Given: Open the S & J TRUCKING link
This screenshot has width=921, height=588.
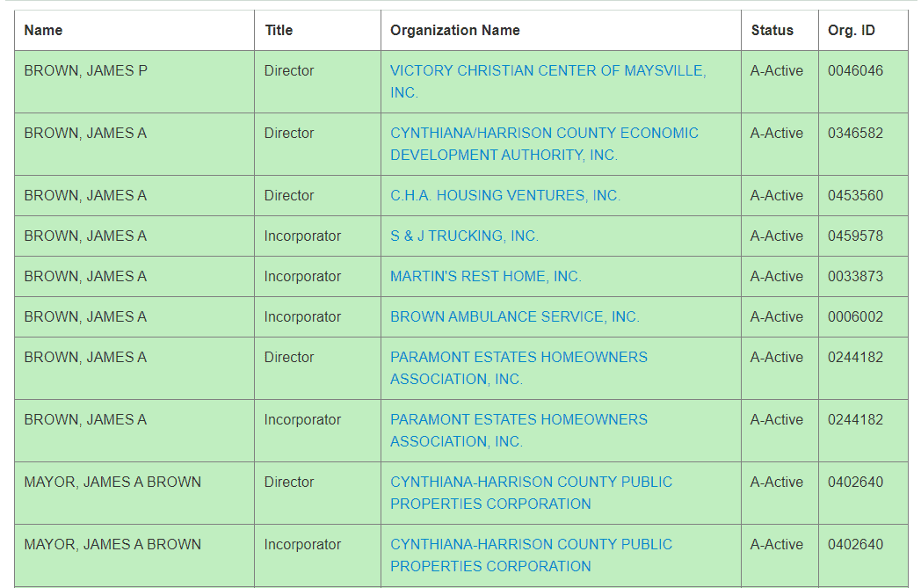Looking at the screenshot, I should (x=467, y=236).
